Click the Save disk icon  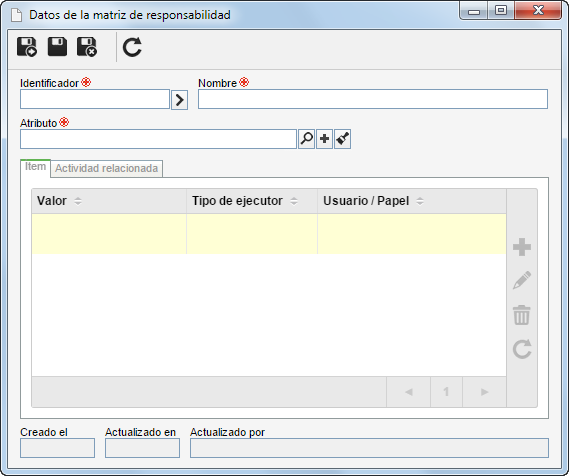[57, 46]
